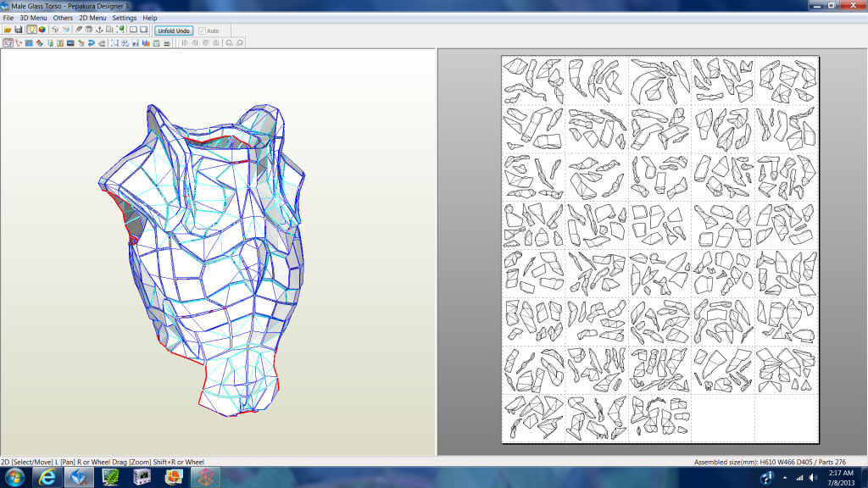Image resolution: width=868 pixels, height=488 pixels.
Task: Click the Print icon
Action: pyautogui.click(x=167, y=42)
